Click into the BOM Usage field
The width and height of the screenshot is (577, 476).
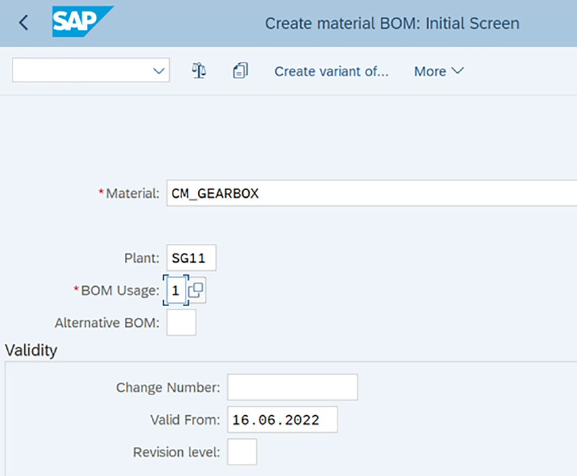(x=176, y=291)
